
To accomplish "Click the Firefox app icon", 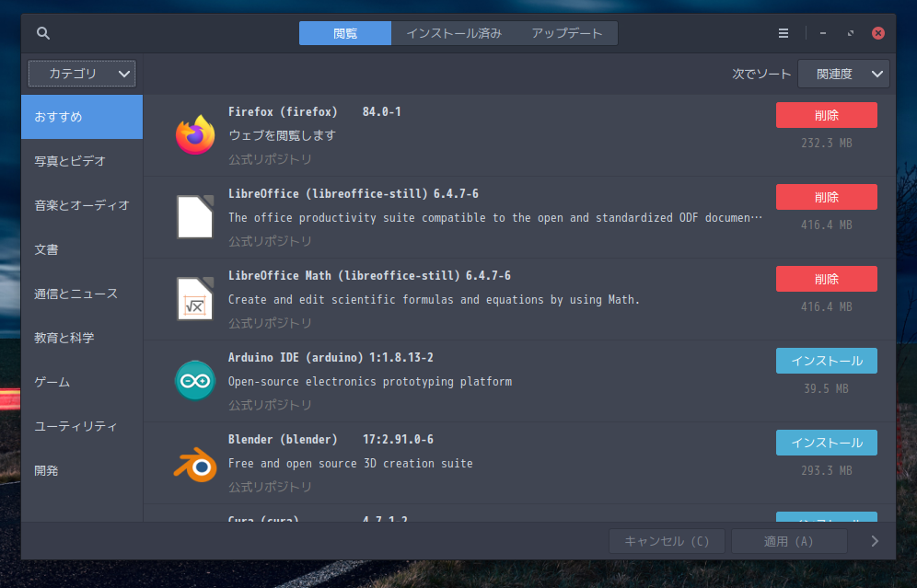I will tap(195, 135).
